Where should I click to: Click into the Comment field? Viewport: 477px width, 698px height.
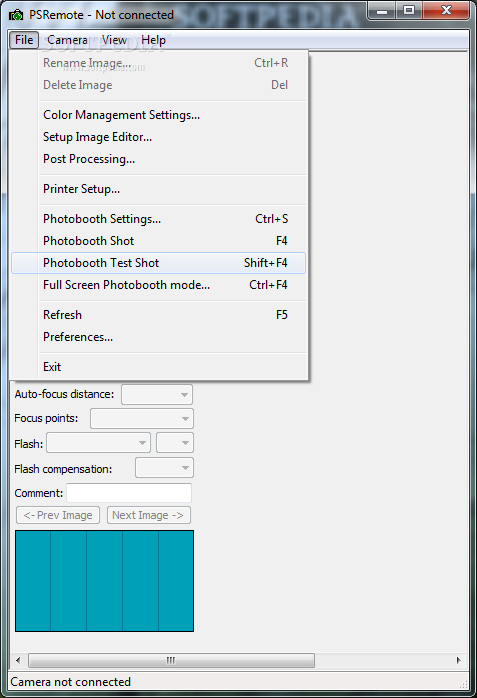point(129,493)
